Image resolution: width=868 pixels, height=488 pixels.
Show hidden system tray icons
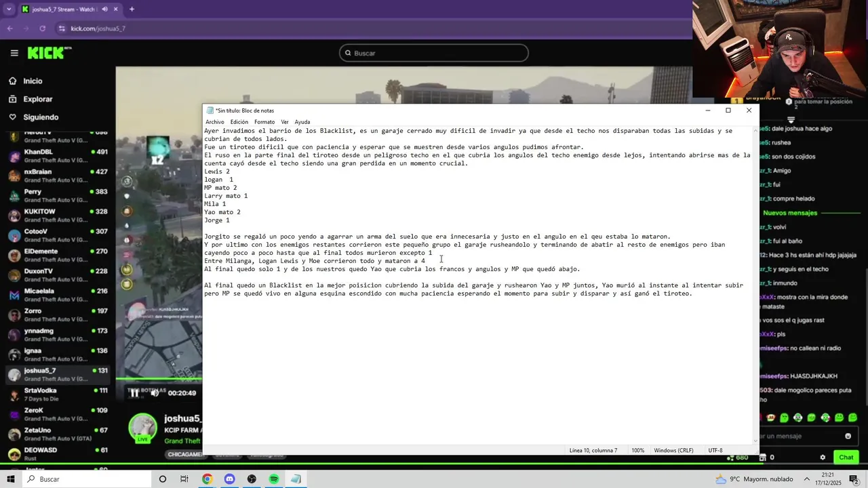click(x=807, y=479)
